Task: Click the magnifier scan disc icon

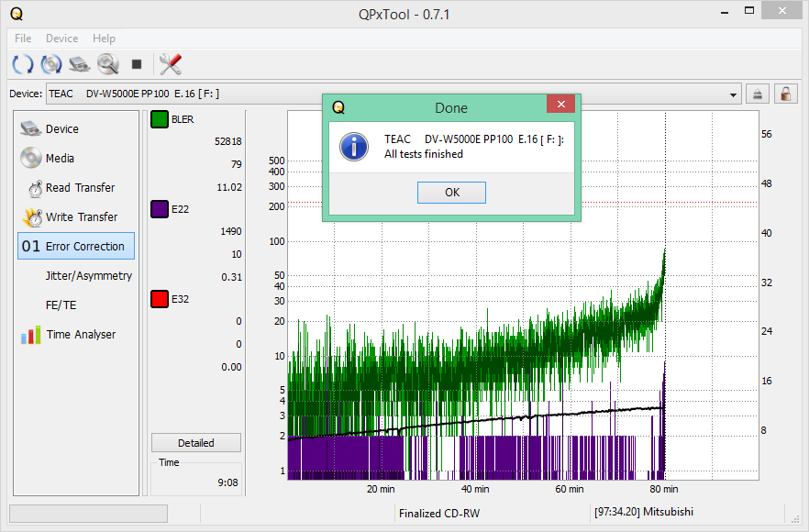Action: [108, 64]
